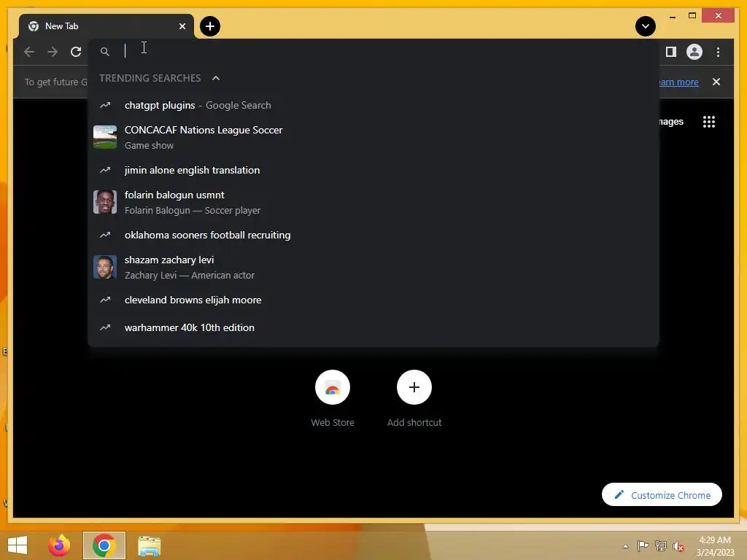Minimize the Chrome window

pos(672,17)
